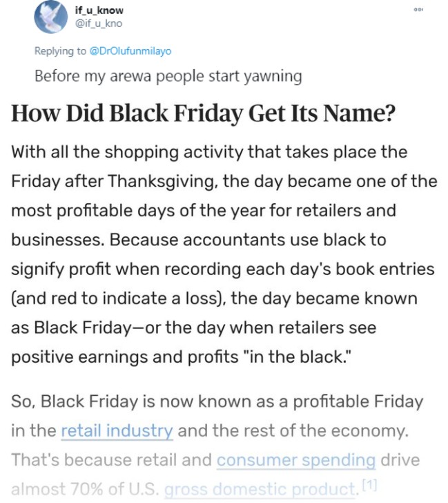Viewport: 448px width, 503px height.
Task: Visit the 'gross domestic product' link
Action: click(260, 489)
